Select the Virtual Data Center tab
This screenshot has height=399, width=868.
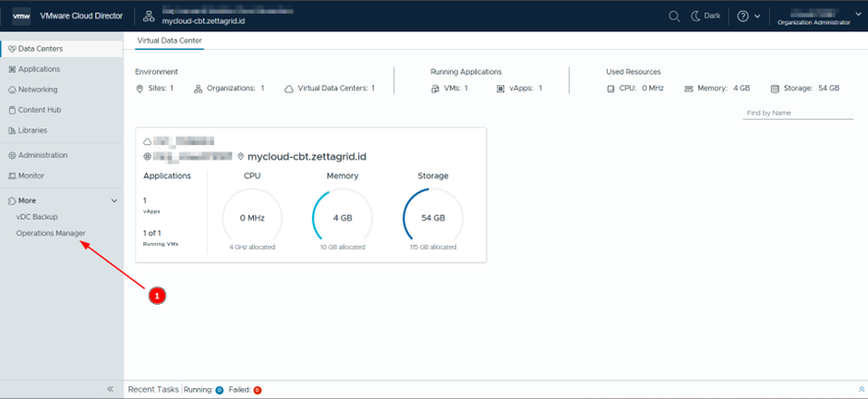click(169, 41)
